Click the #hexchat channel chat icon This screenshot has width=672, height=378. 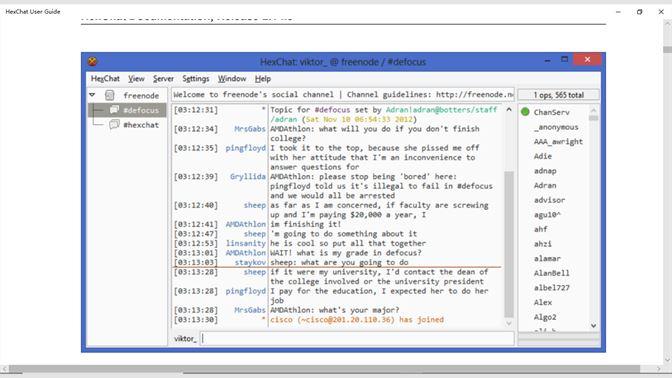click(x=114, y=125)
